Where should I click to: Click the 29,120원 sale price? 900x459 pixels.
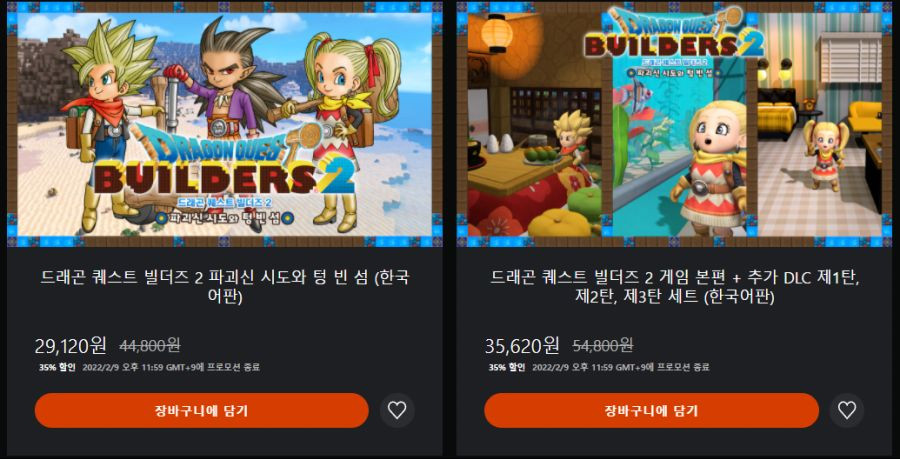pyautogui.click(x=71, y=345)
